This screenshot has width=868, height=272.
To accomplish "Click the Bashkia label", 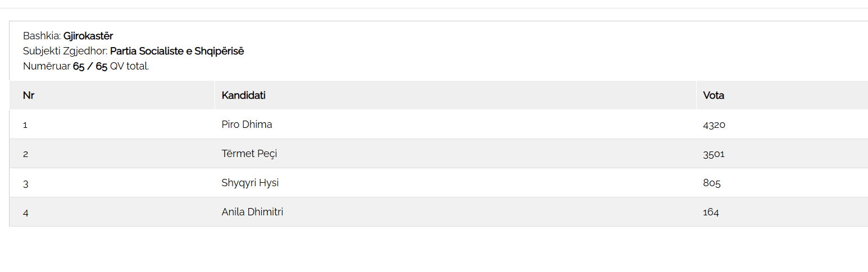I will (42, 36).
